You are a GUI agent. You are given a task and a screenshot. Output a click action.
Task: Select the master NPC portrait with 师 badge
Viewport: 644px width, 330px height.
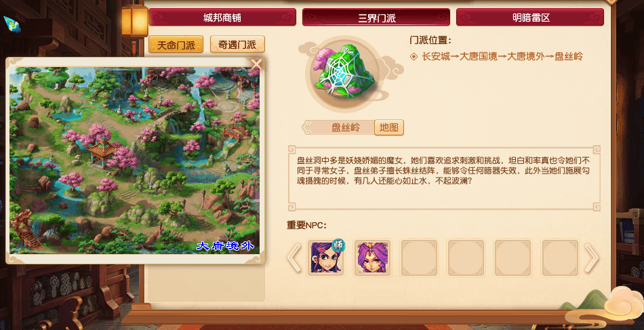coord(325,257)
